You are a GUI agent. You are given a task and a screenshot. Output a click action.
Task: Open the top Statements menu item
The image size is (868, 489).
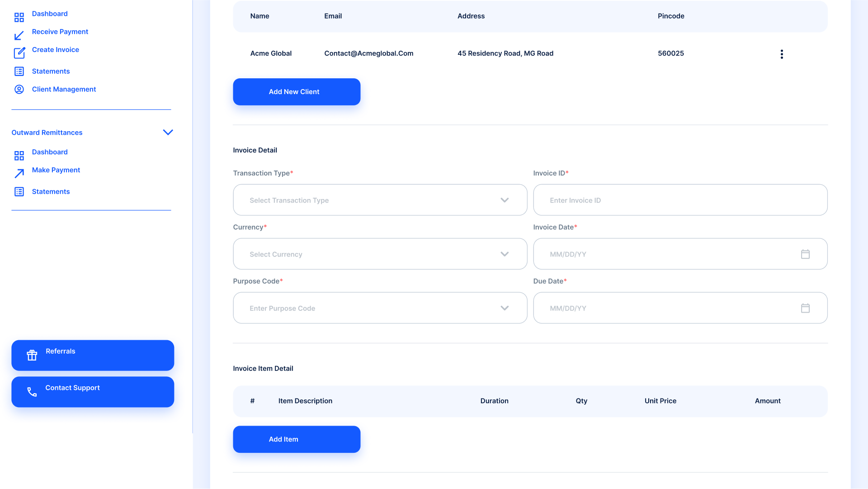[51, 71]
